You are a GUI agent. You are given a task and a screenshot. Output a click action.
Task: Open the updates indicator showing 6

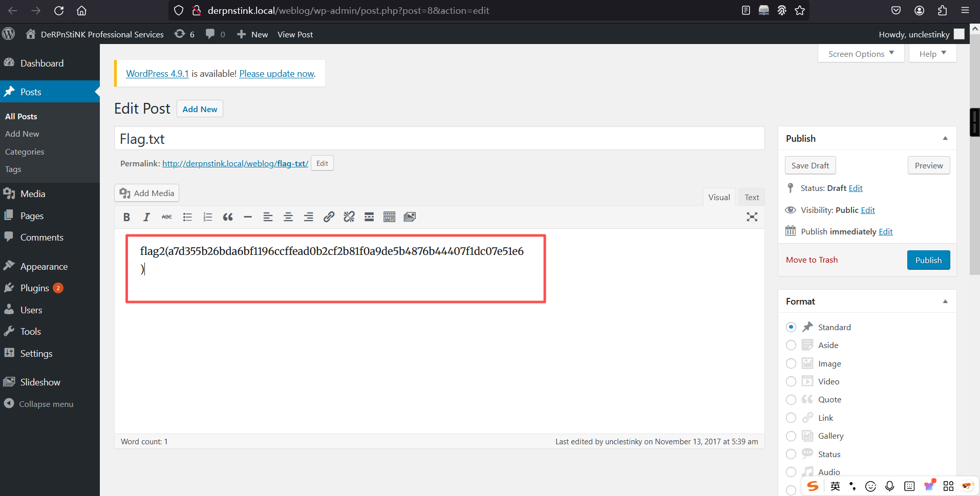pyautogui.click(x=184, y=34)
